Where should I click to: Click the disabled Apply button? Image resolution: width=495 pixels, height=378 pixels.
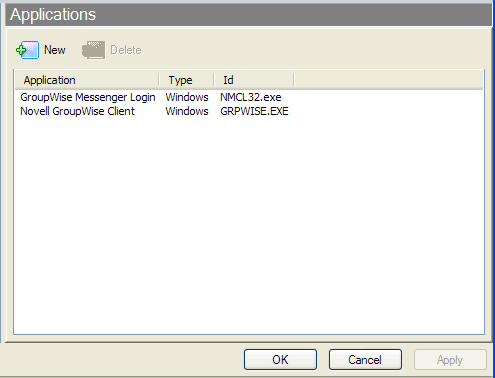coord(450,360)
